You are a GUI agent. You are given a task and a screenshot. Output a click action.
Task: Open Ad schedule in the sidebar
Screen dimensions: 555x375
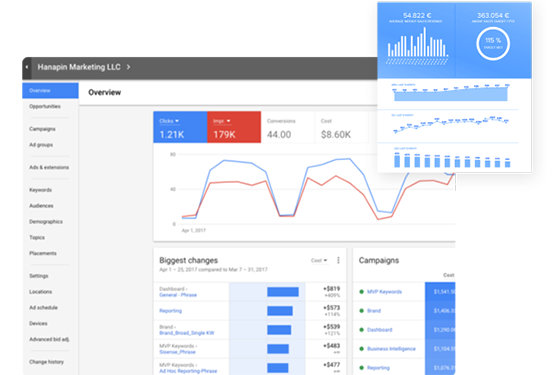coord(44,307)
